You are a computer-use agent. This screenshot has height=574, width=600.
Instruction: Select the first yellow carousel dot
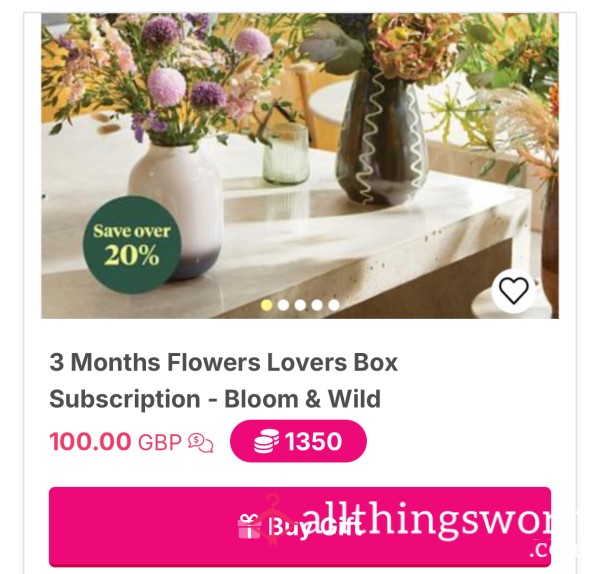(266, 305)
